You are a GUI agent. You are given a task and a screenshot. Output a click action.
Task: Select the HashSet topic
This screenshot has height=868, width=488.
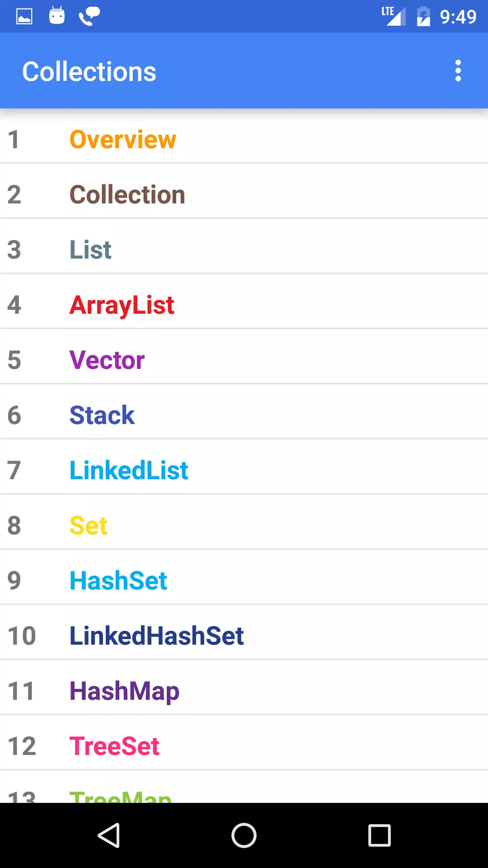click(244, 580)
